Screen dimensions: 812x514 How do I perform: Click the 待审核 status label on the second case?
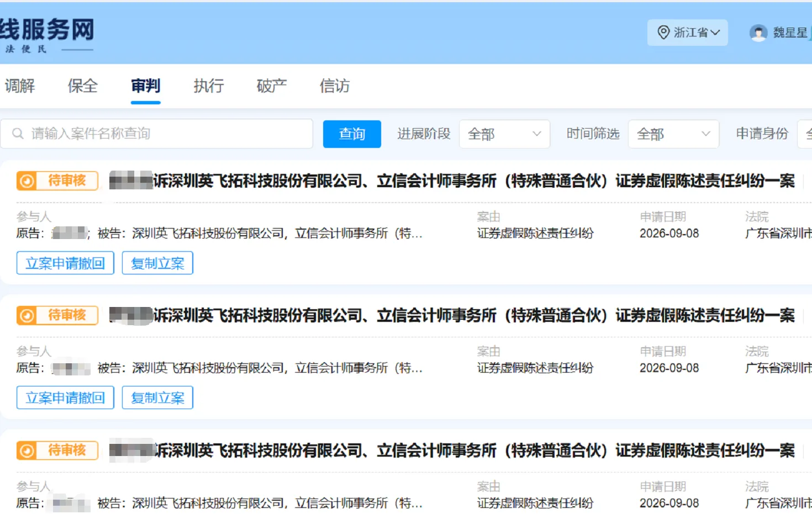67,315
